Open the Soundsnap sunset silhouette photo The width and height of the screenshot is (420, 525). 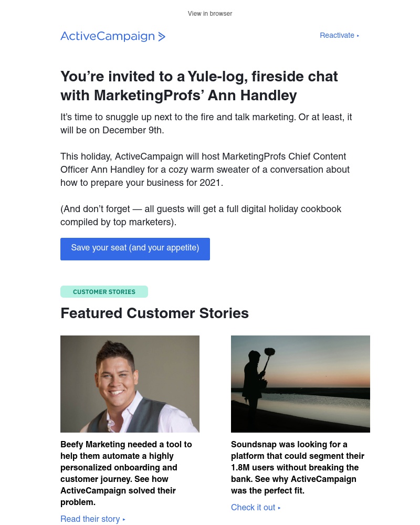300,384
